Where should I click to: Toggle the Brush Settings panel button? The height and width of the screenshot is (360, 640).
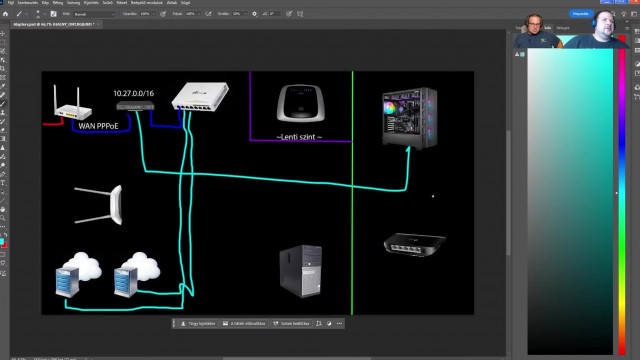53,14
